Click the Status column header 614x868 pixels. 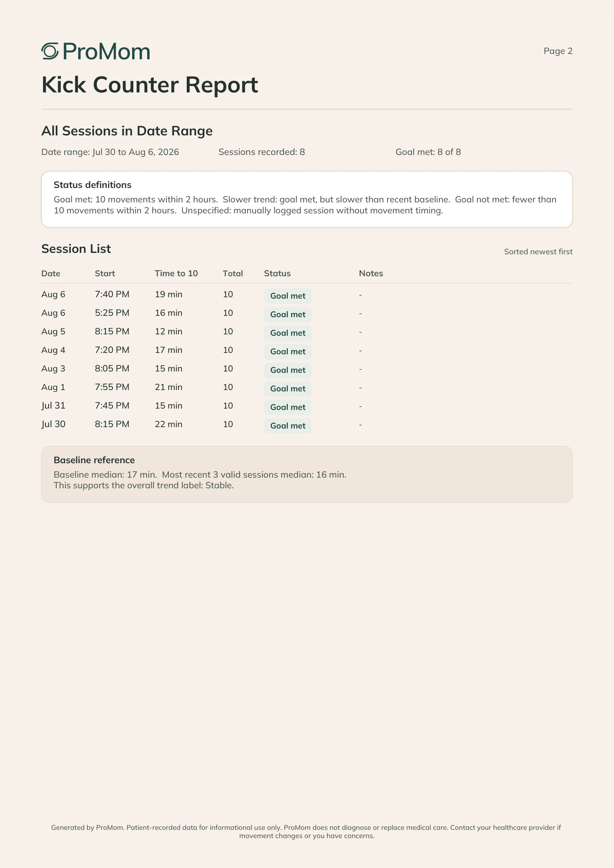[x=277, y=273]
